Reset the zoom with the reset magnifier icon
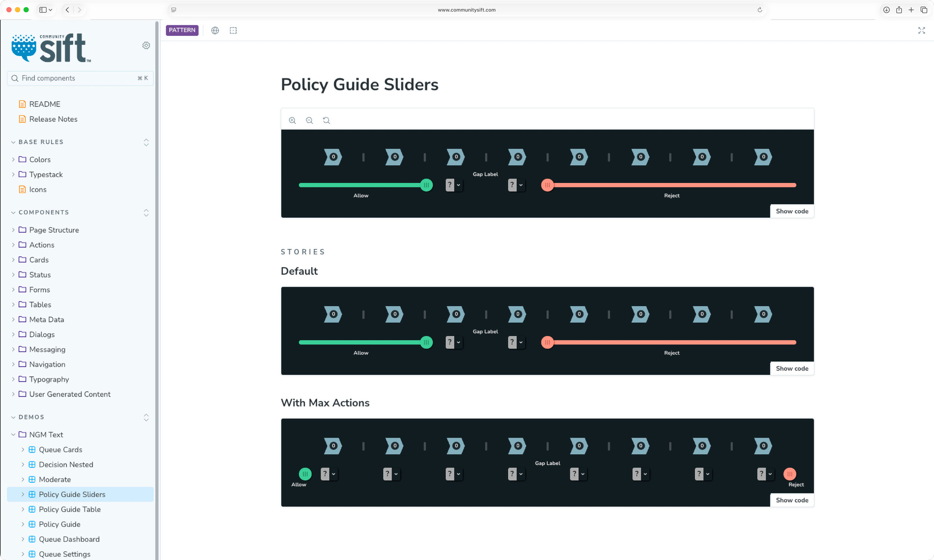 pyautogui.click(x=326, y=120)
